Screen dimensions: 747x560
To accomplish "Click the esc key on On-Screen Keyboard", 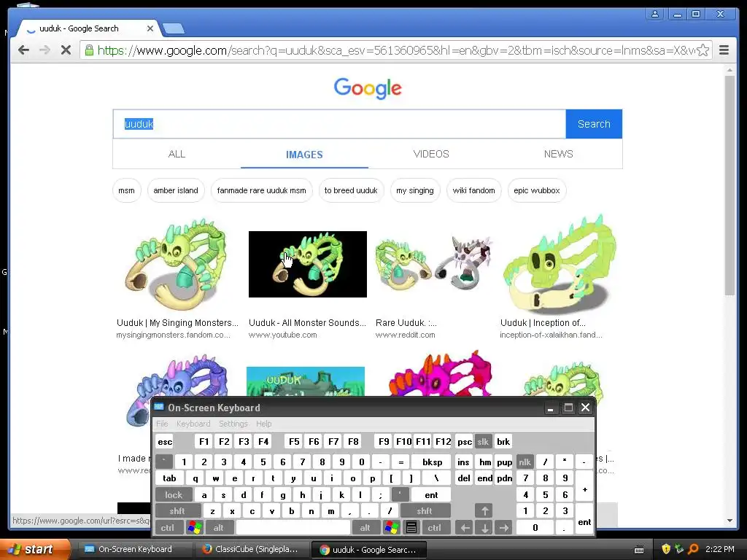I will (x=165, y=442).
